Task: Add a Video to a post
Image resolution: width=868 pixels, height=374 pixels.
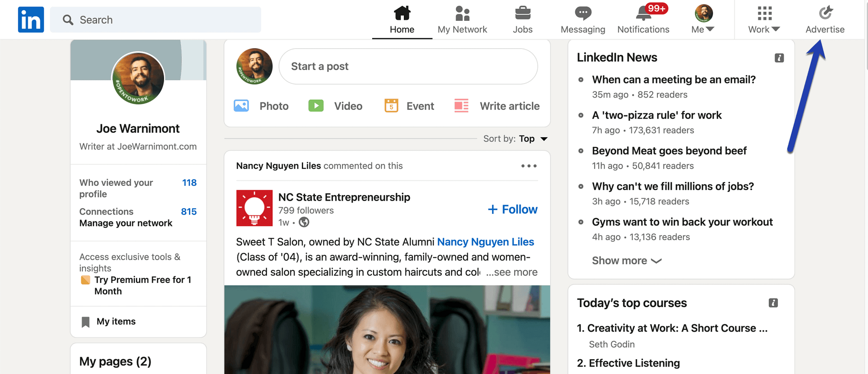Action: [335, 106]
